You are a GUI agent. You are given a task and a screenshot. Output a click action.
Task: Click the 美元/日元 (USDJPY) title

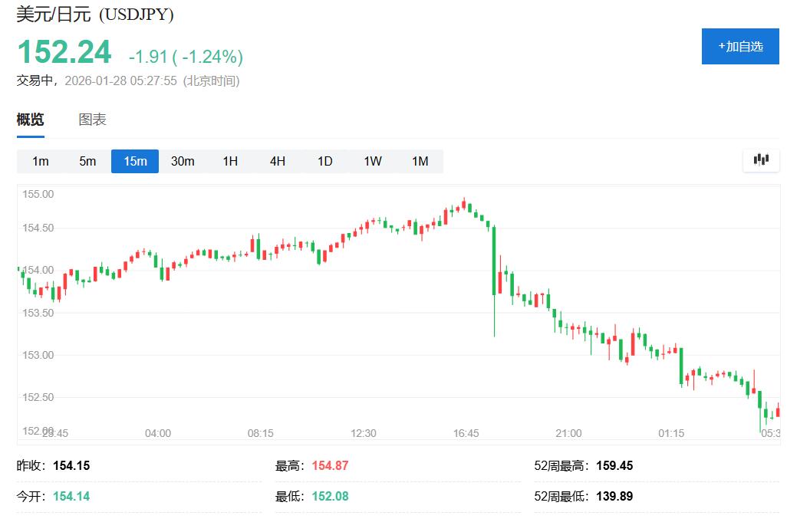click(x=95, y=15)
